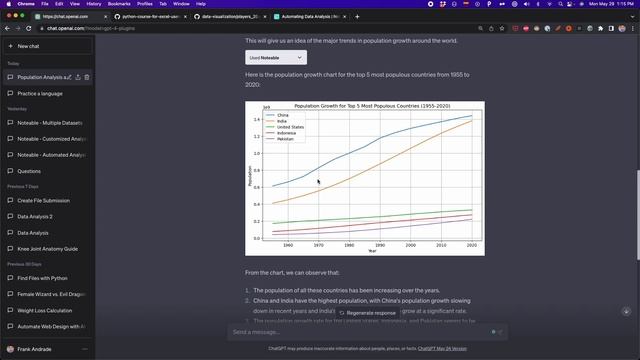Open Noteable - Automated Analysis chat
The width and height of the screenshot is (640, 360).
pos(48,155)
